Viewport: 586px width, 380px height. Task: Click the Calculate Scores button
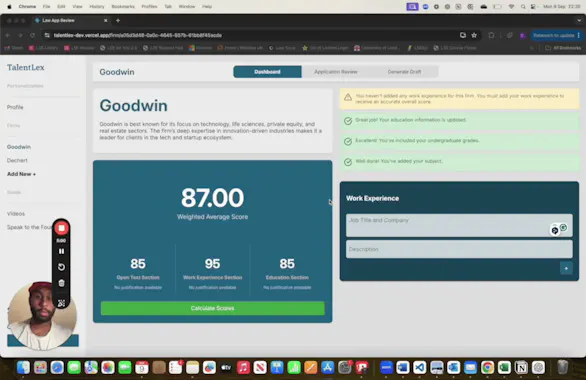click(212, 308)
